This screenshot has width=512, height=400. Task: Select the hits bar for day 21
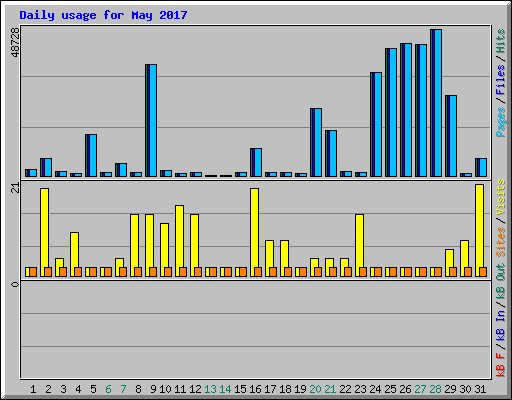[331, 153]
